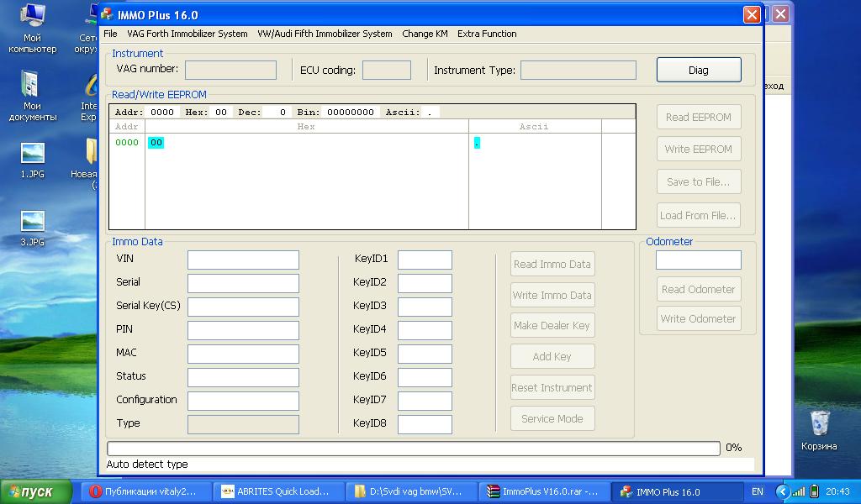Open My Computer desktop icon
Viewport: 861px width, 504px height.
[x=33, y=18]
